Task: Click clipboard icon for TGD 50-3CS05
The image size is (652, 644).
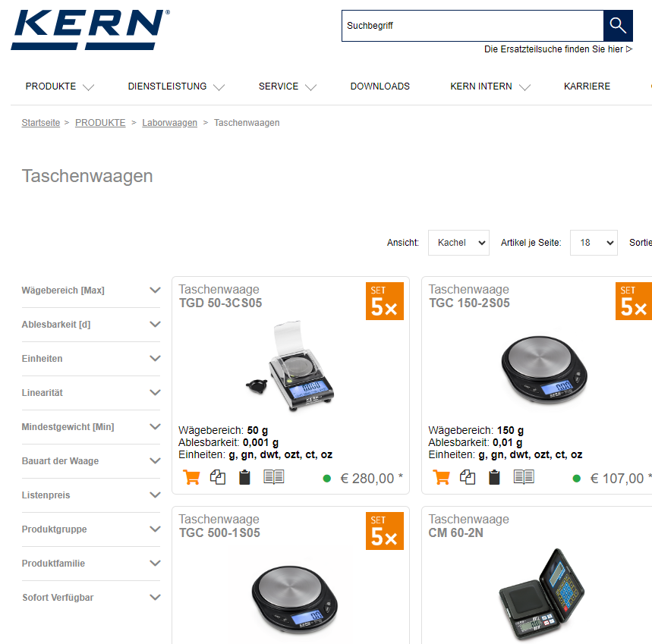Action: (244, 477)
